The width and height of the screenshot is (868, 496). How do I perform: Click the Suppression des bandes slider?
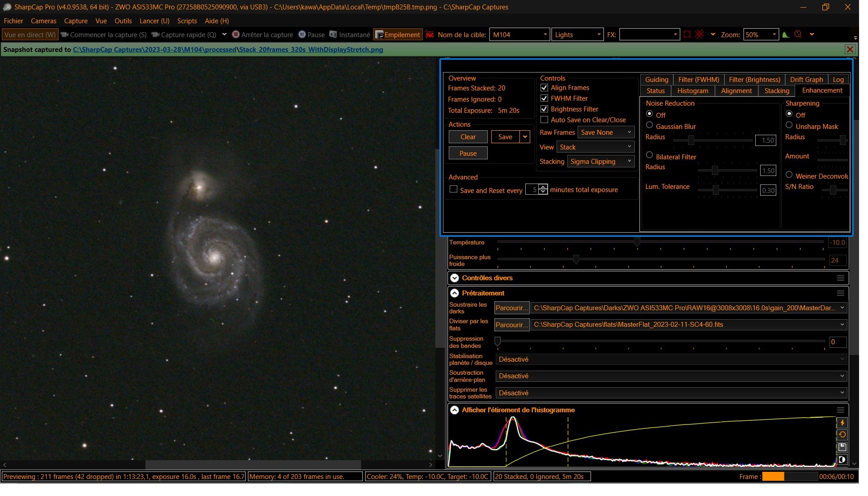click(x=661, y=342)
